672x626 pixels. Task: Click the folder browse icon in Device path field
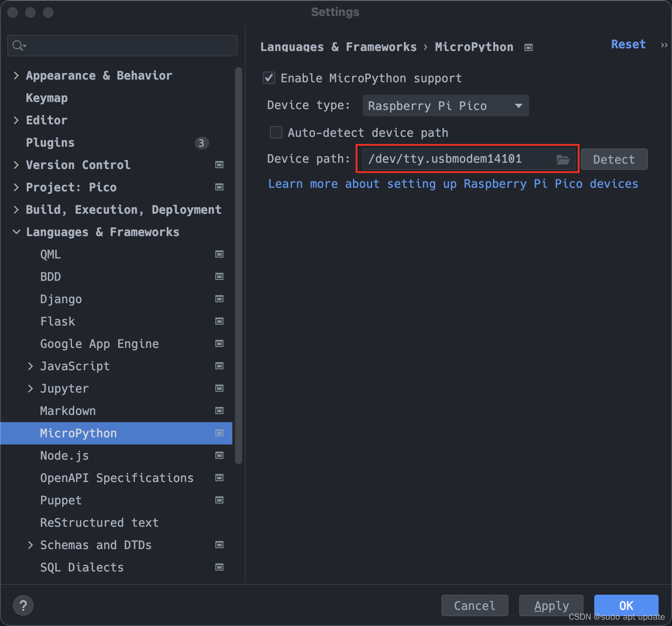pyautogui.click(x=563, y=159)
